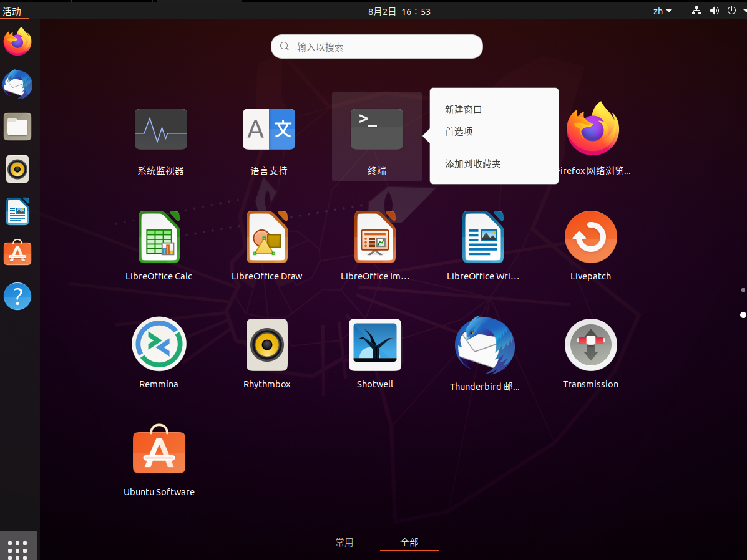Select the second app page indicator dot
Image resolution: width=747 pixels, height=560 pixels.
coord(743,315)
